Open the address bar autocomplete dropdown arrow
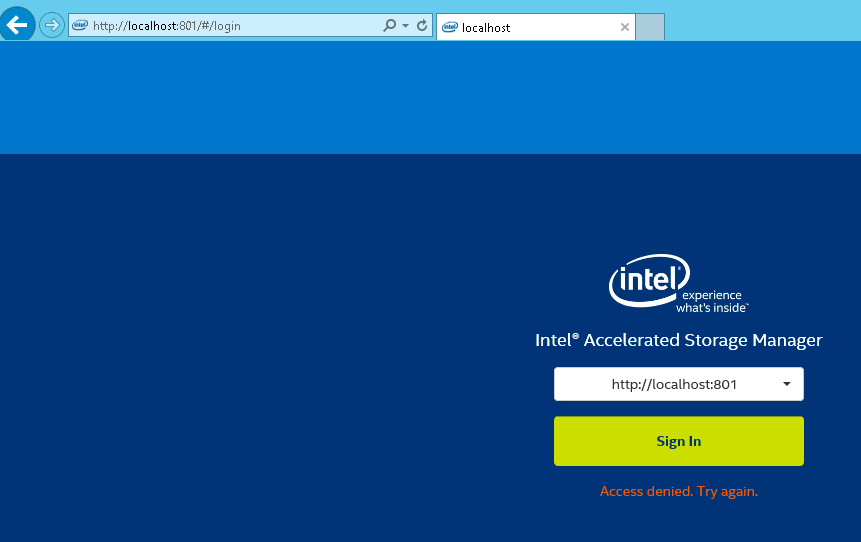The height and width of the screenshot is (542, 861). (x=406, y=26)
